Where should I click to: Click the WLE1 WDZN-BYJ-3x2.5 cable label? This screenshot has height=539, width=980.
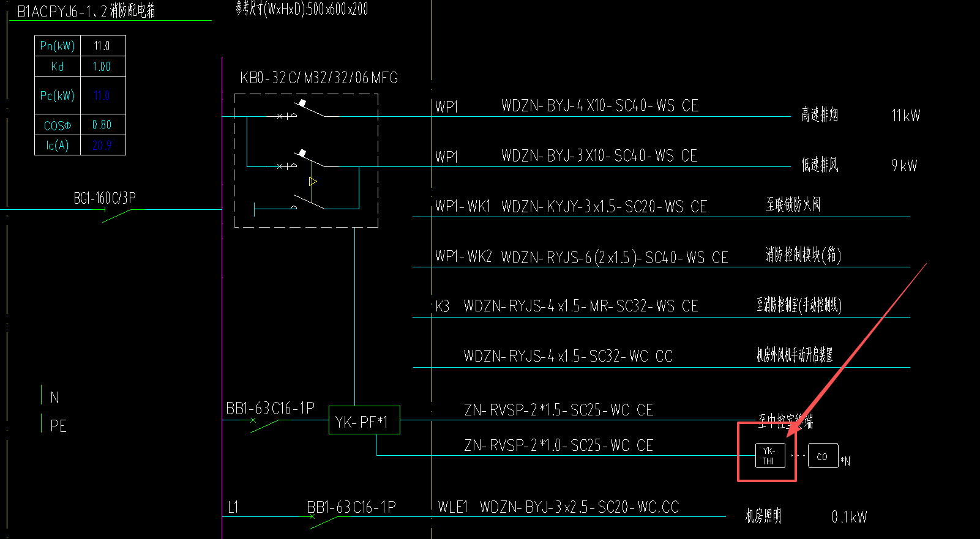coord(558,507)
